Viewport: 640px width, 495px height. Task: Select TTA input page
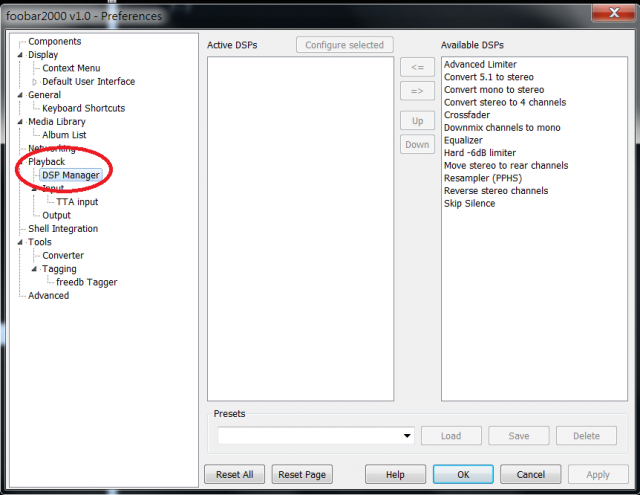pos(77,202)
